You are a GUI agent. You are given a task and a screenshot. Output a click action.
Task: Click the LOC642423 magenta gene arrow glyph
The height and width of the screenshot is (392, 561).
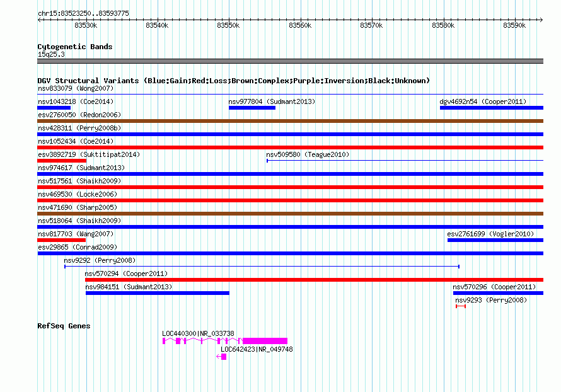coord(221,357)
